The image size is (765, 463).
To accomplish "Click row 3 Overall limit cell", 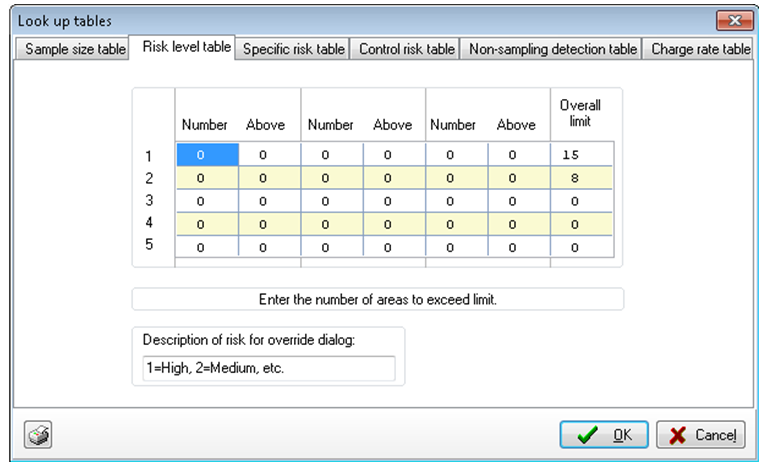I will [x=582, y=201].
